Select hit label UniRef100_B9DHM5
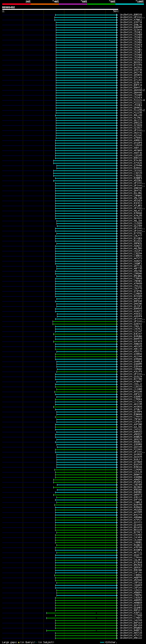The image size is (146, 644). [131, 27]
